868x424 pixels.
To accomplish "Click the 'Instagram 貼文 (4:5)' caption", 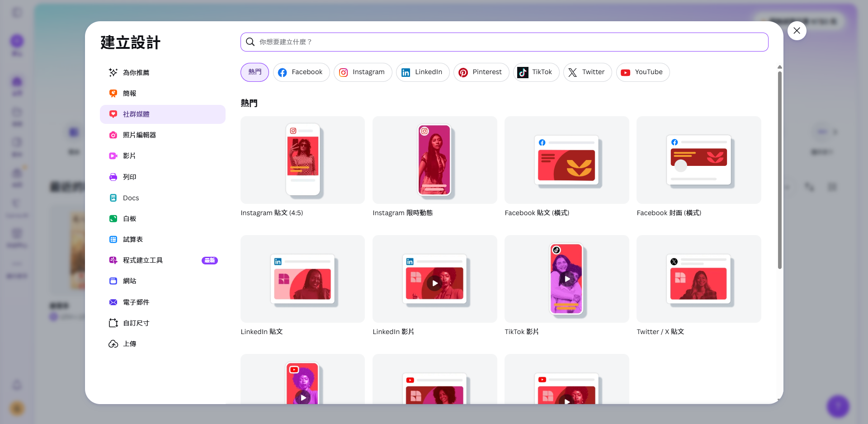I will [x=272, y=213].
